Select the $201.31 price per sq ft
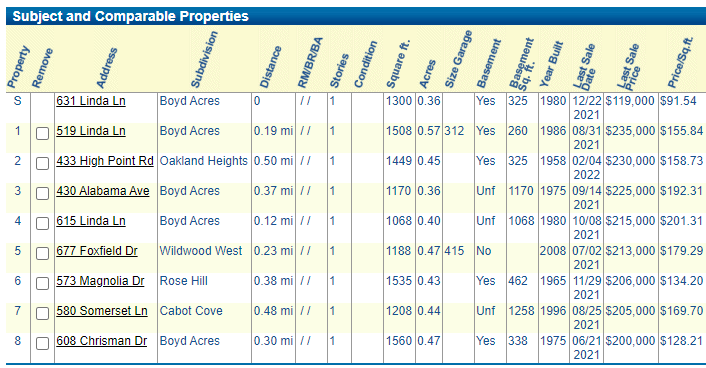This screenshot has width=706, height=368. [681, 221]
